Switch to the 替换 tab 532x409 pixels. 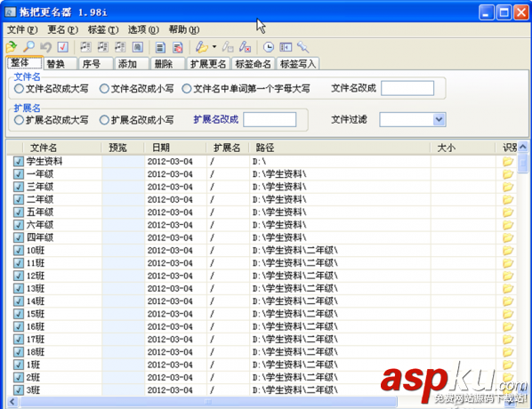[x=60, y=64]
